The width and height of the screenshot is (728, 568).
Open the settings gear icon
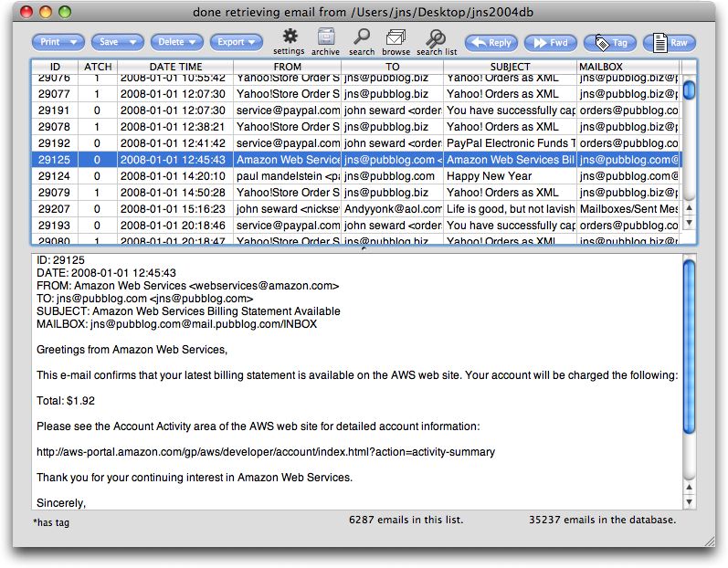click(290, 37)
